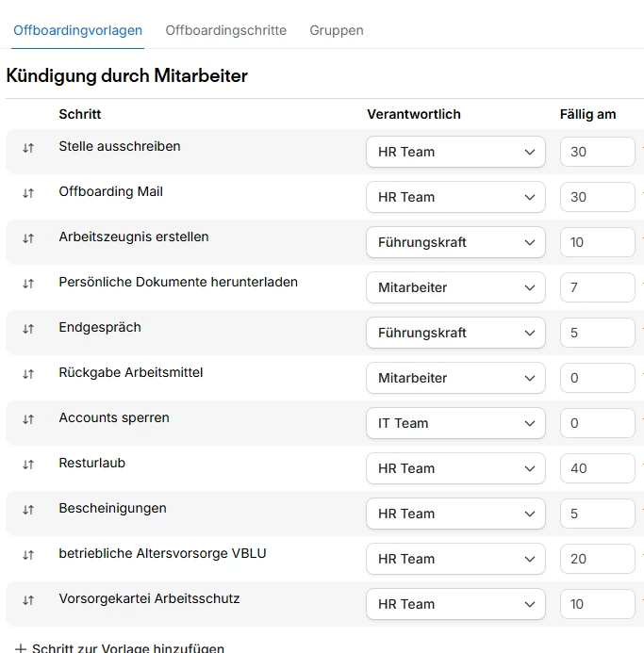Switch to Offboardingschritte tab
This screenshot has height=653, width=644.
pyautogui.click(x=225, y=30)
